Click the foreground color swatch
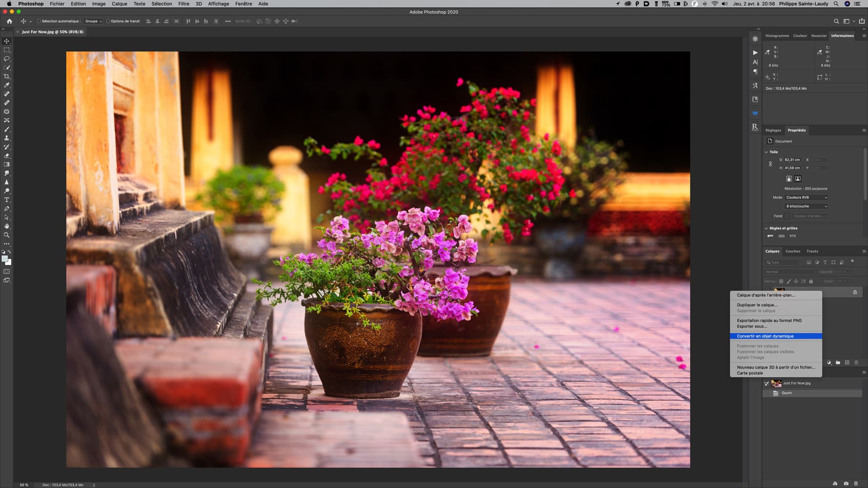The width and height of the screenshot is (868, 488). [x=4, y=259]
